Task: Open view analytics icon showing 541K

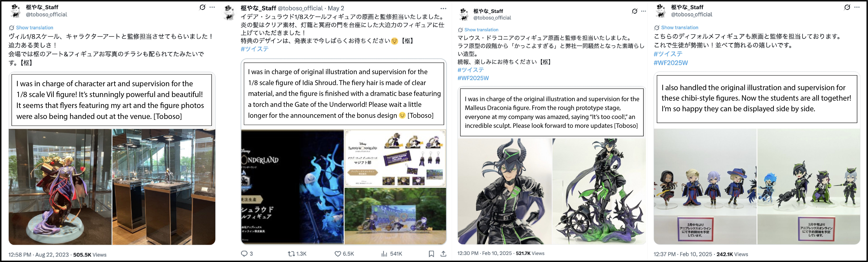Action: (384, 254)
